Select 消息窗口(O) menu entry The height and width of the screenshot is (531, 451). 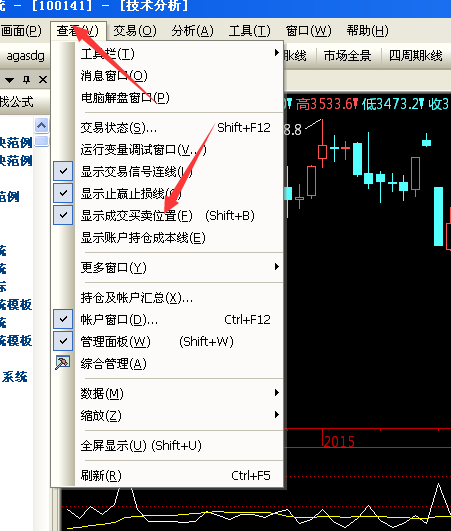coord(179,76)
